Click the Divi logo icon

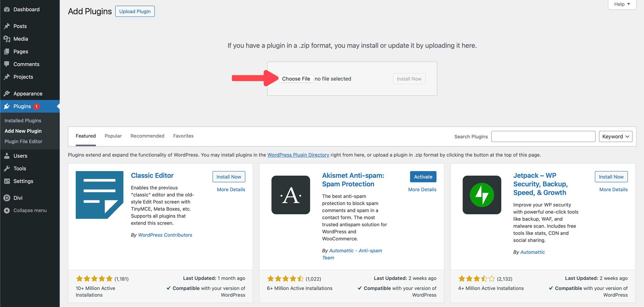[x=7, y=198]
